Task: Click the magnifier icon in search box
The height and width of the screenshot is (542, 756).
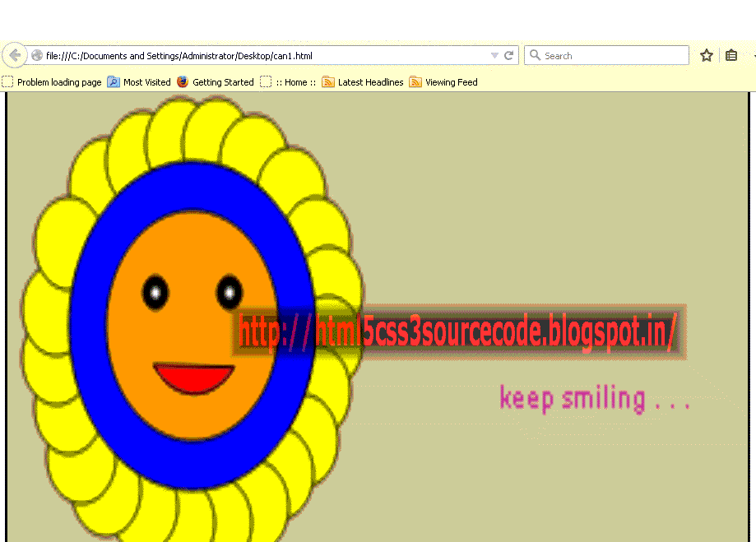Action: (535, 55)
